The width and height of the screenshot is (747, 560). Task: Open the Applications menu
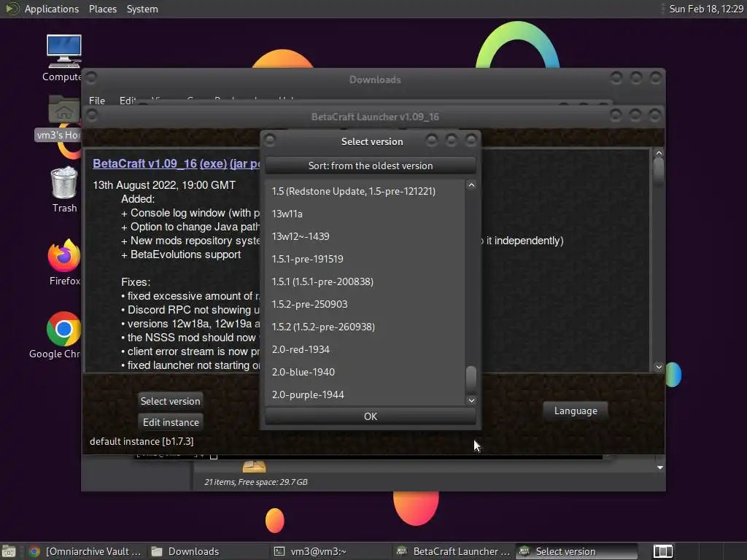point(52,9)
